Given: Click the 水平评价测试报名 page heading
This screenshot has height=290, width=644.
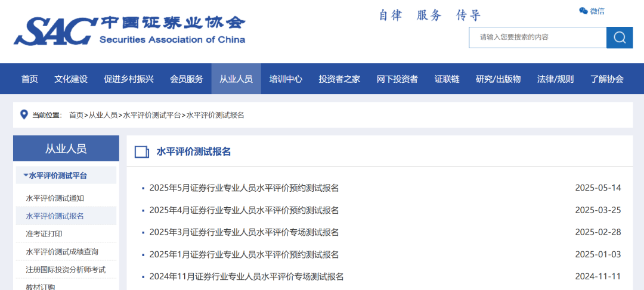Looking at the screenshot, I should pyautogui.click(x=194, y=152).
